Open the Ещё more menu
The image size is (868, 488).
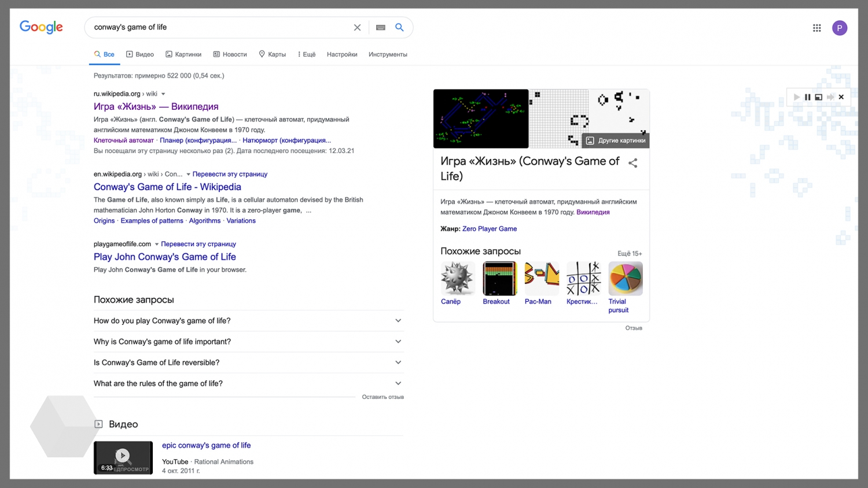[x=307, y=54]
